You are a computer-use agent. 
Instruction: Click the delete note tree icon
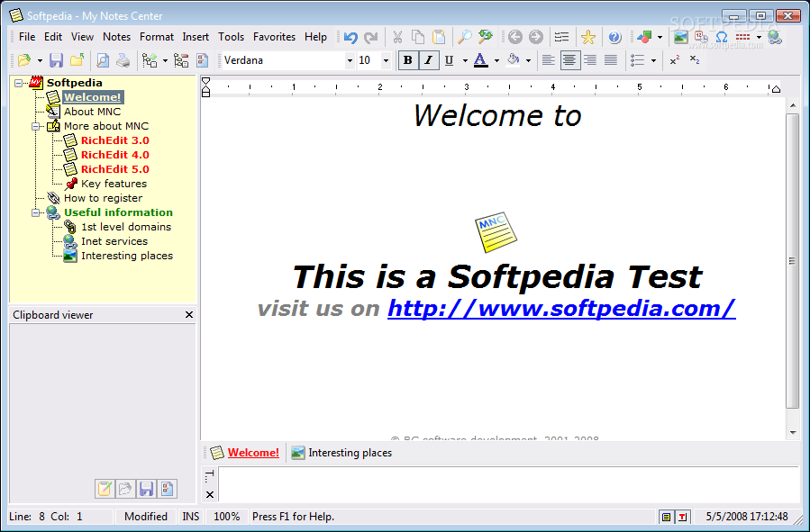[181, 60]
